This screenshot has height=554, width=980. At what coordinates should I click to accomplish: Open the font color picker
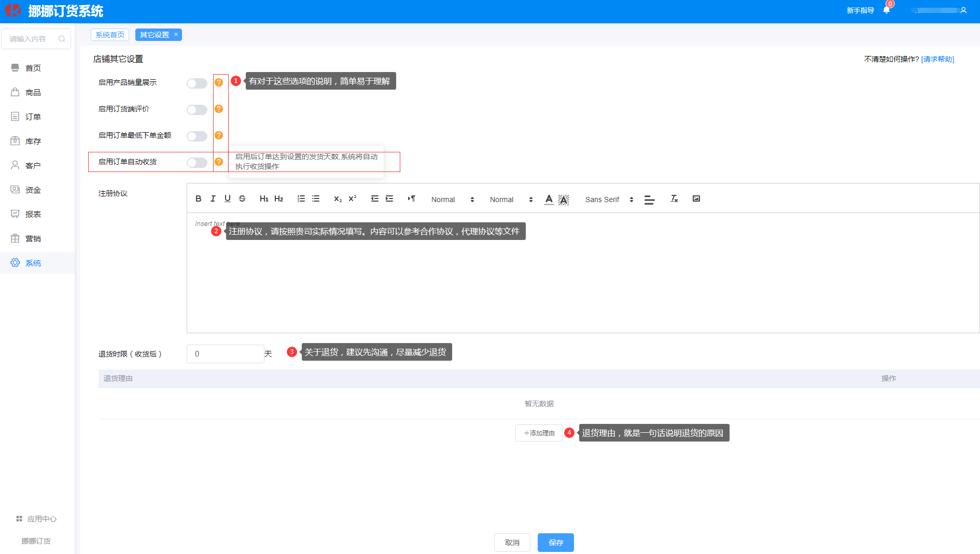click(549, 199)
